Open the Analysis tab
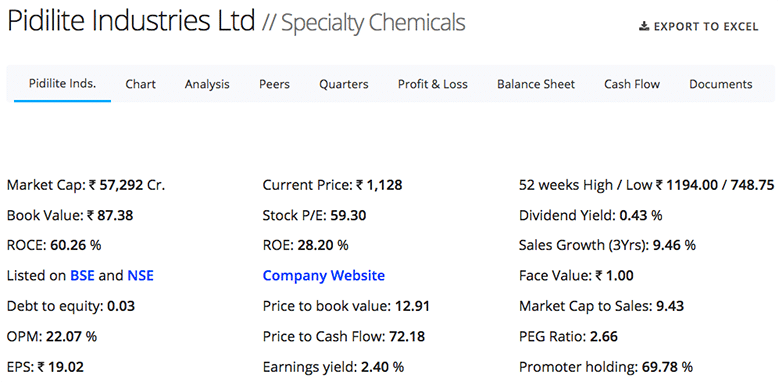Image resolution: width=779 pixels, height=382 pixels. [207, 84]
